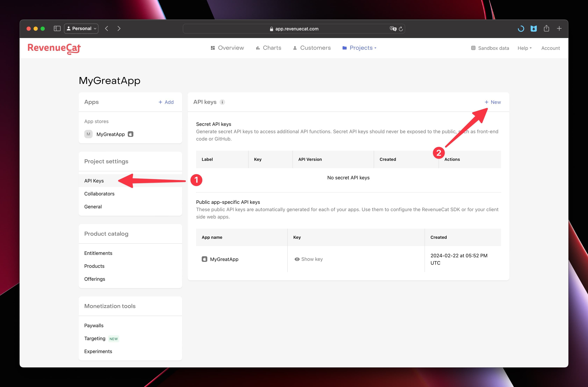
Task: Click the Public app-specific API keys heading
Action: pos(228,202)
